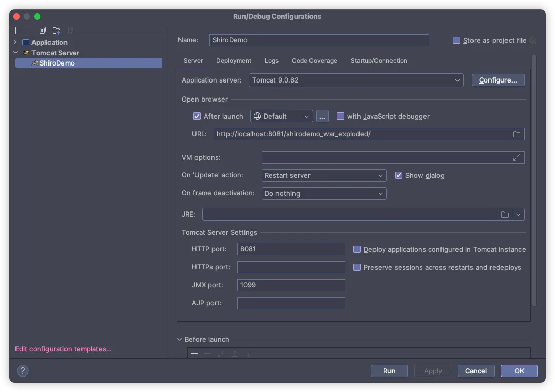This screenshot has height=392, width=555.
Task: Switch to the Deployment tab
Action: (234, 61)
